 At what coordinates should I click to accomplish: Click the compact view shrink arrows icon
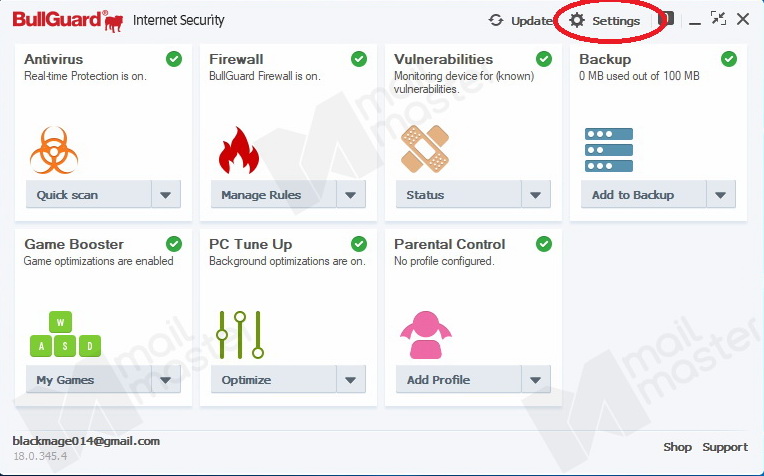718,19
